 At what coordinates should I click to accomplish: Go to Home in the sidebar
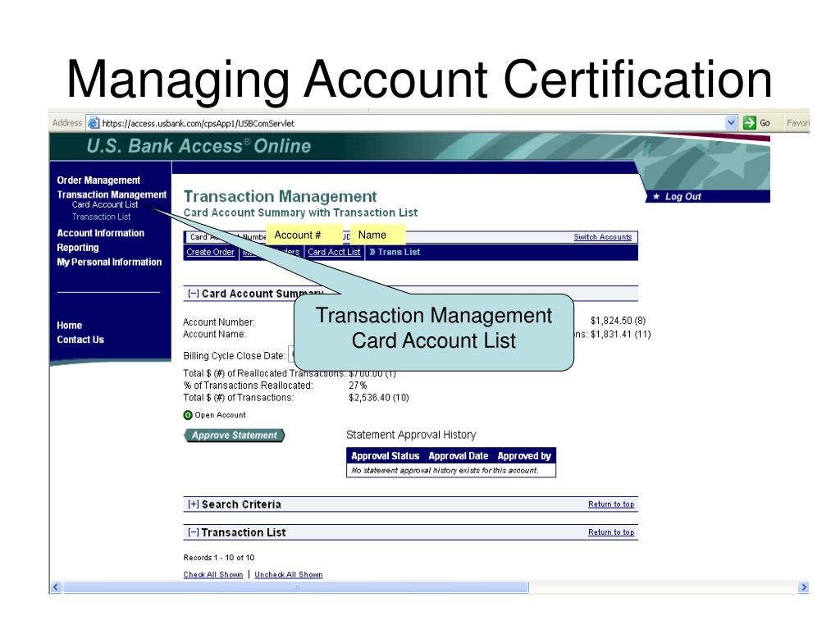70,325
